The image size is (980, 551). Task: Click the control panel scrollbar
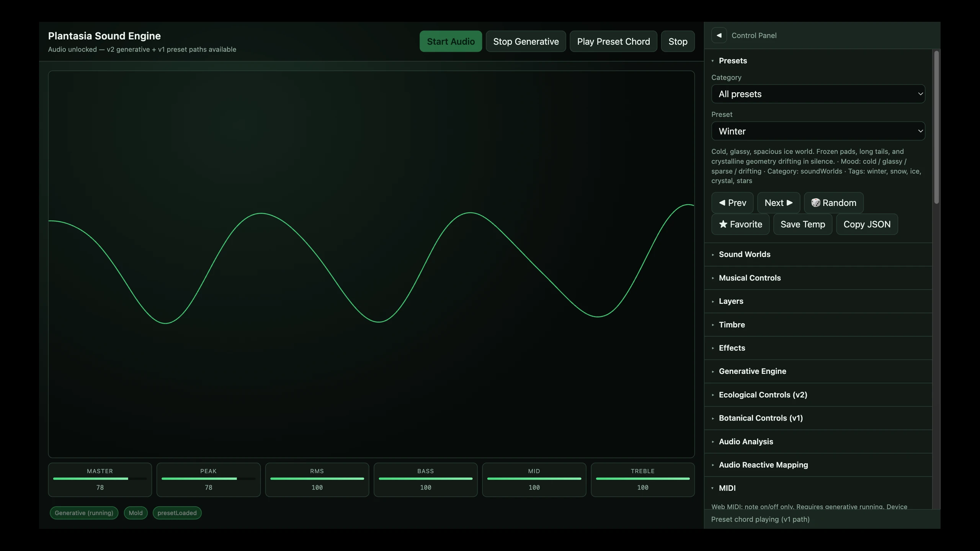[x=936, y=127]
